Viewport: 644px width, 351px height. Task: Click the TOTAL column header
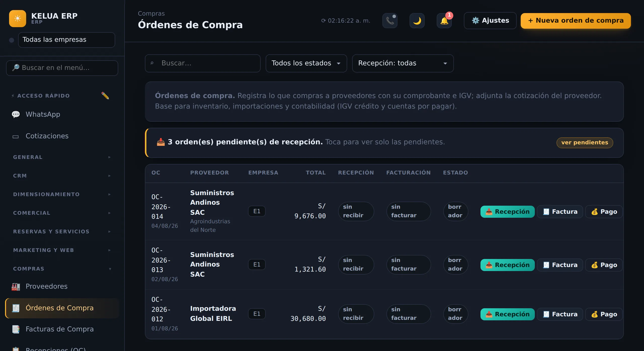pyautogui.click(x=316, y=173)
